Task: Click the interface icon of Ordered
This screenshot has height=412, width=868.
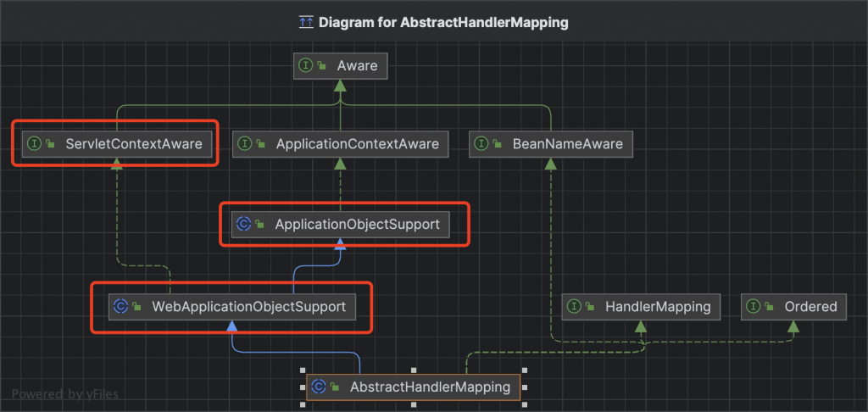Action: 753,306
